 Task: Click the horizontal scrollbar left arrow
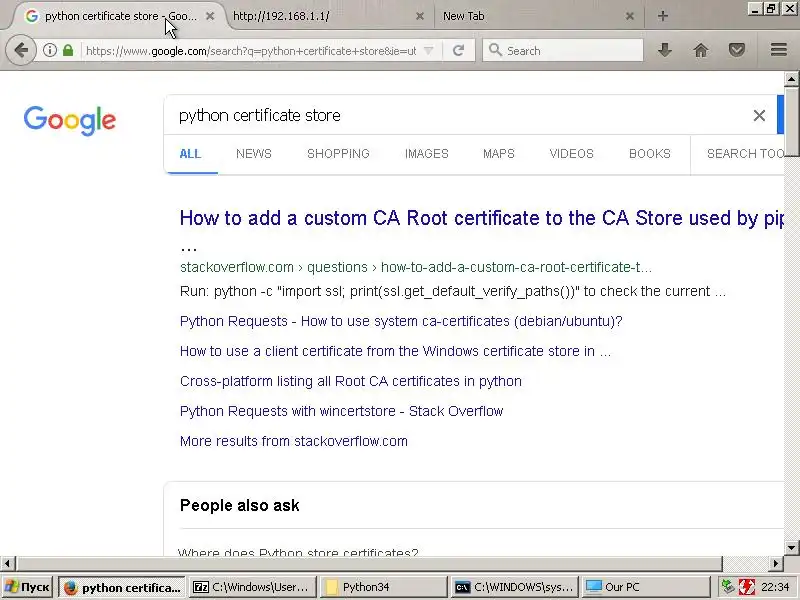click(7, 564)
